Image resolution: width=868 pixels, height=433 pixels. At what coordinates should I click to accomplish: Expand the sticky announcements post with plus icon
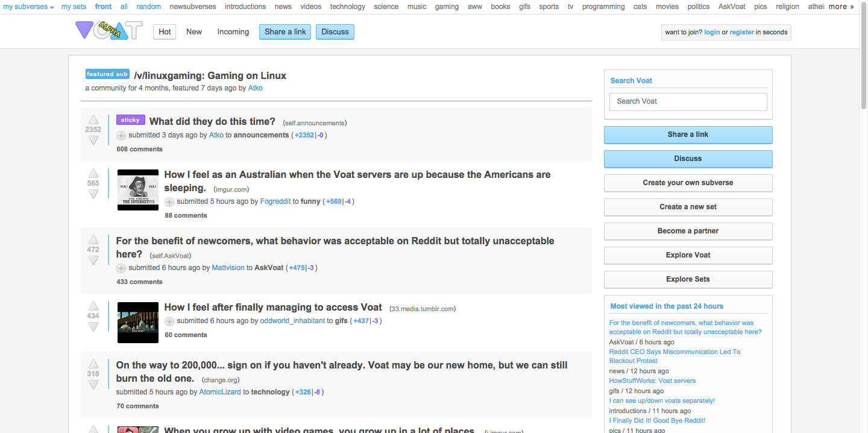(x=121, y=136)
